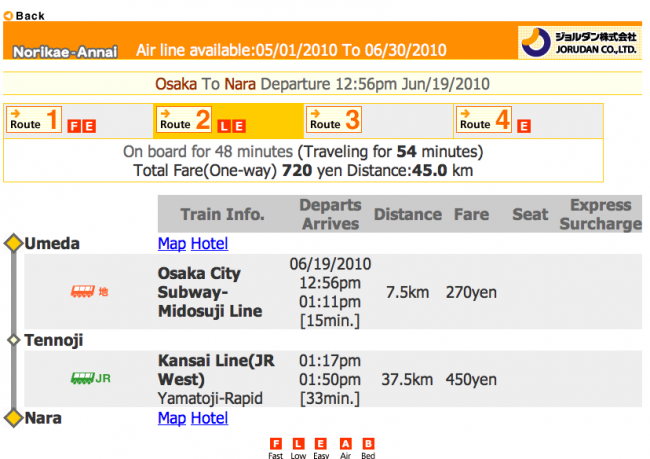The image size is (650, 459).
Task: Click the Back link text
Action: click(31, 16)
